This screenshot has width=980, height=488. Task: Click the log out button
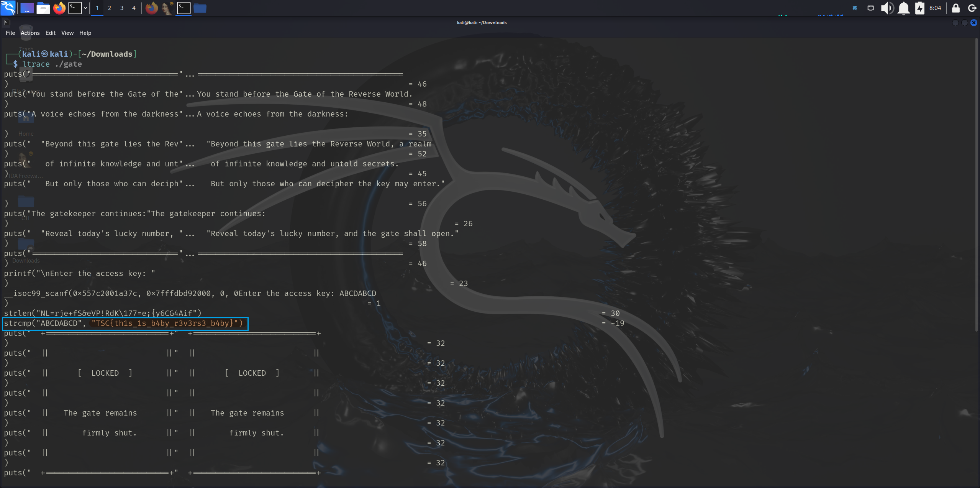[972, 8]
